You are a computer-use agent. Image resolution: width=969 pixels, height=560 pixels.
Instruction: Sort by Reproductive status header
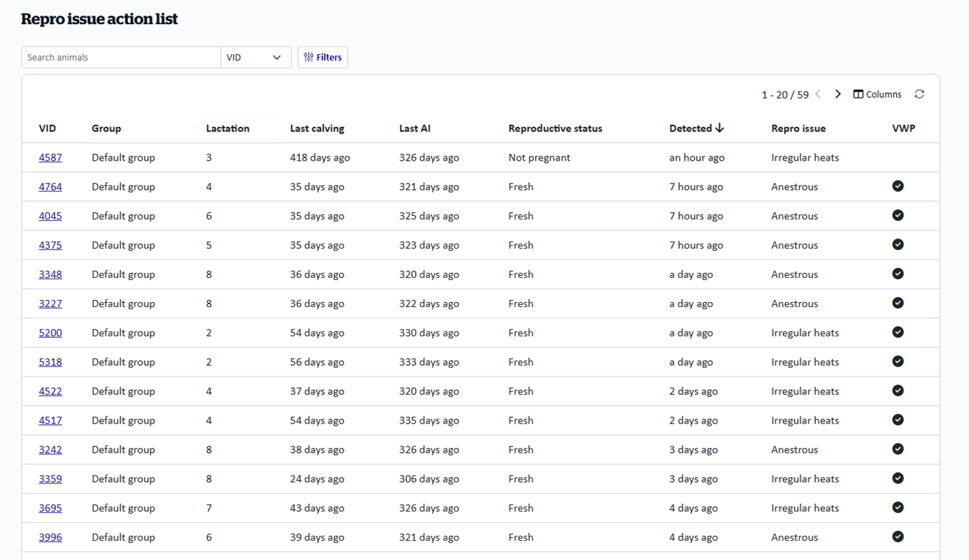pyautogui.click(x=555, y=128)
